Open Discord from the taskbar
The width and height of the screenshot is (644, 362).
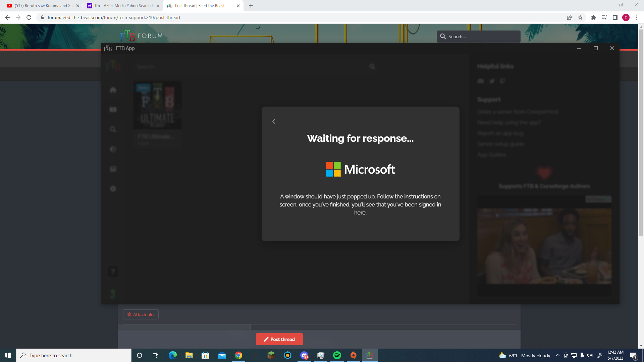pos(304,355)
